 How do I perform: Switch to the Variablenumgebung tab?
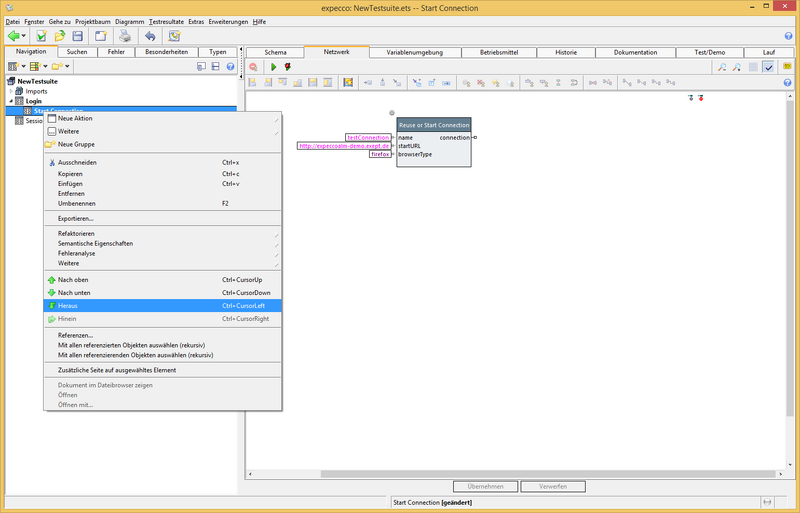[x=415, y=52]
